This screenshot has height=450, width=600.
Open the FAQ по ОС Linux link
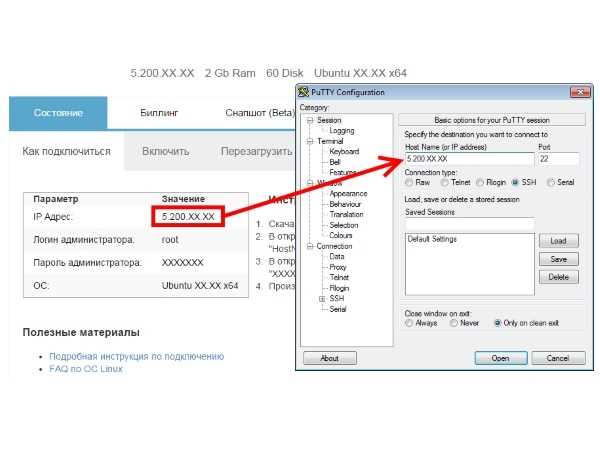click(x=86, y=369)
